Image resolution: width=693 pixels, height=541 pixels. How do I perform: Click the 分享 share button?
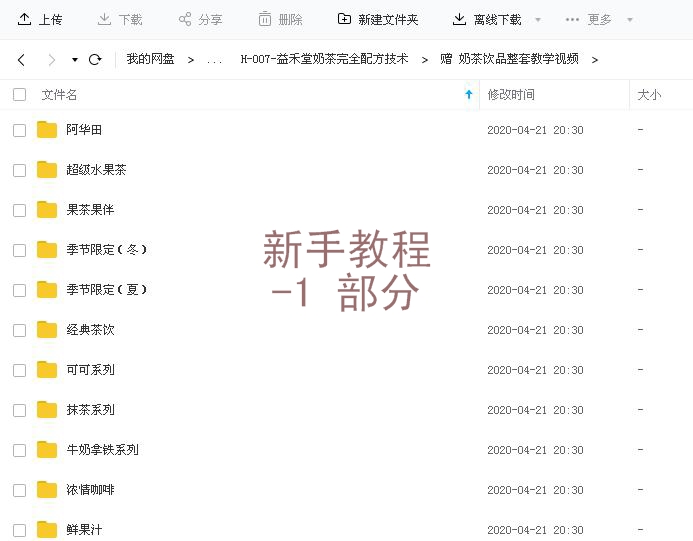[200, 19]
